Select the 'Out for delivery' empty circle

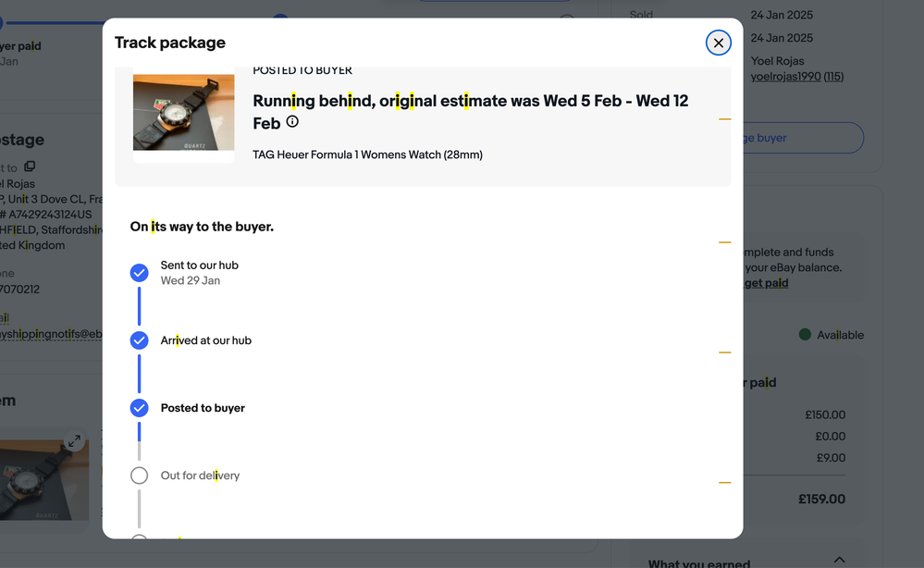139,475
